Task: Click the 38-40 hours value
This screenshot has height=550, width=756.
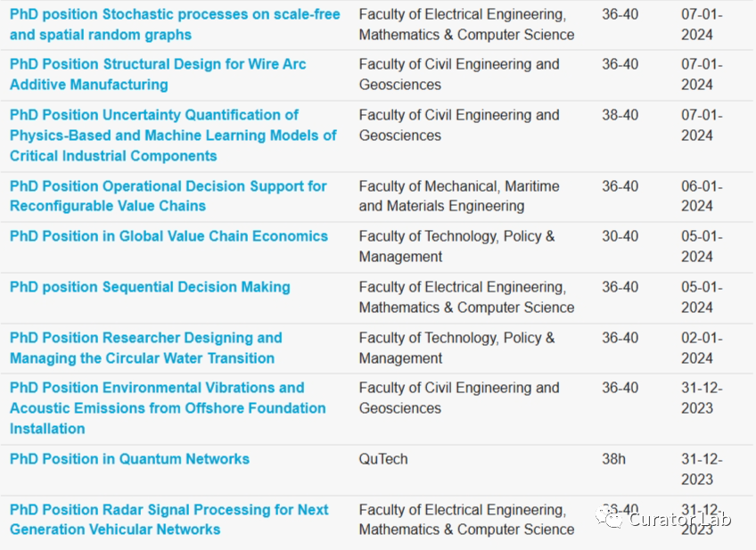Action: pos(620,115)
